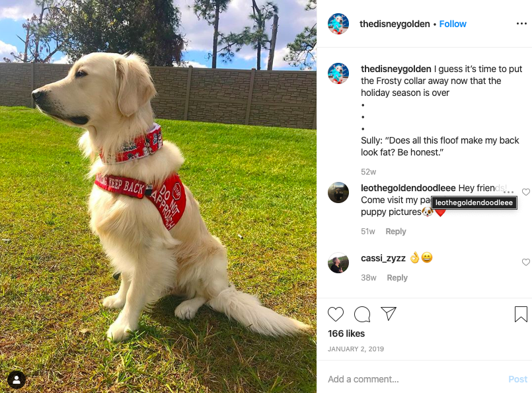Share post via paper plane icon
The height and width of the screenshot is (393, 532).
click(x=389, y=314)
